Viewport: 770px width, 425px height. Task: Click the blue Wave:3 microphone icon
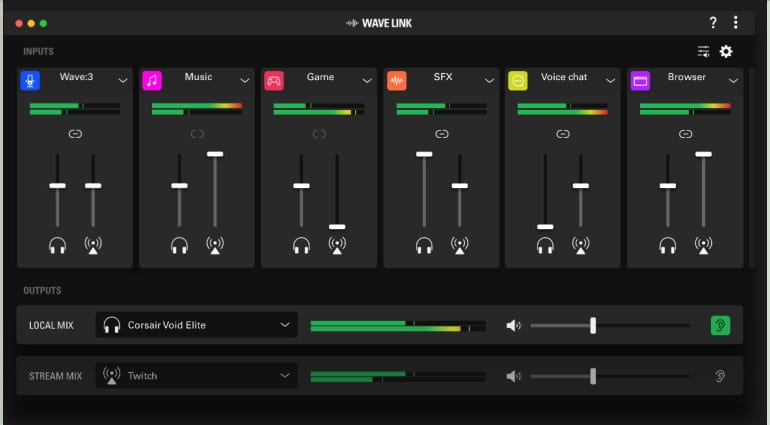coord(30,81)
